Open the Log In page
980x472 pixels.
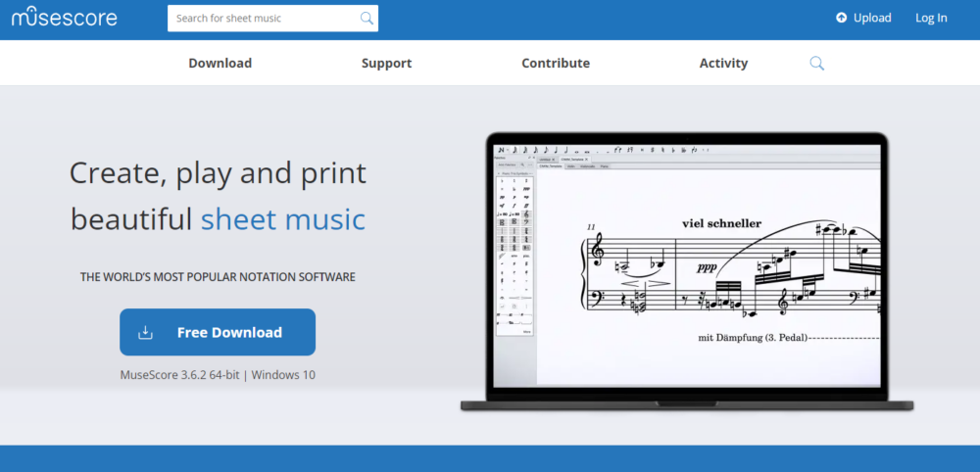(x=931, y=18)
